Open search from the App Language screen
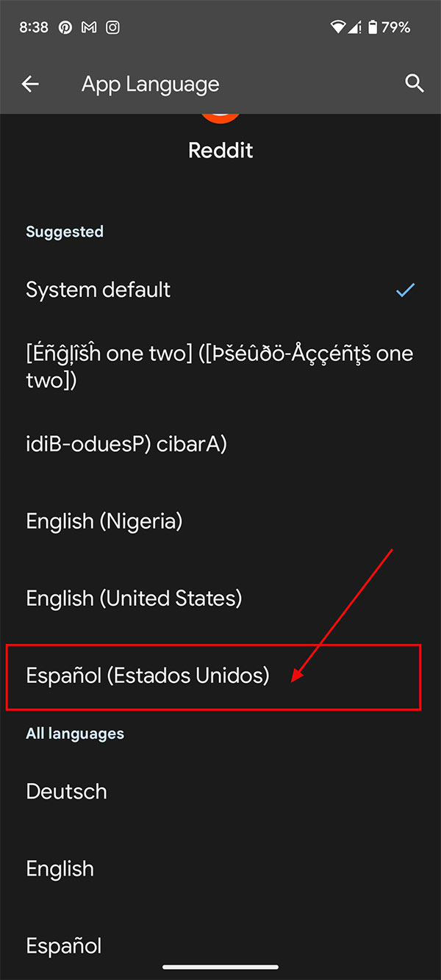441x980 pixels. [x=415, y=84]
